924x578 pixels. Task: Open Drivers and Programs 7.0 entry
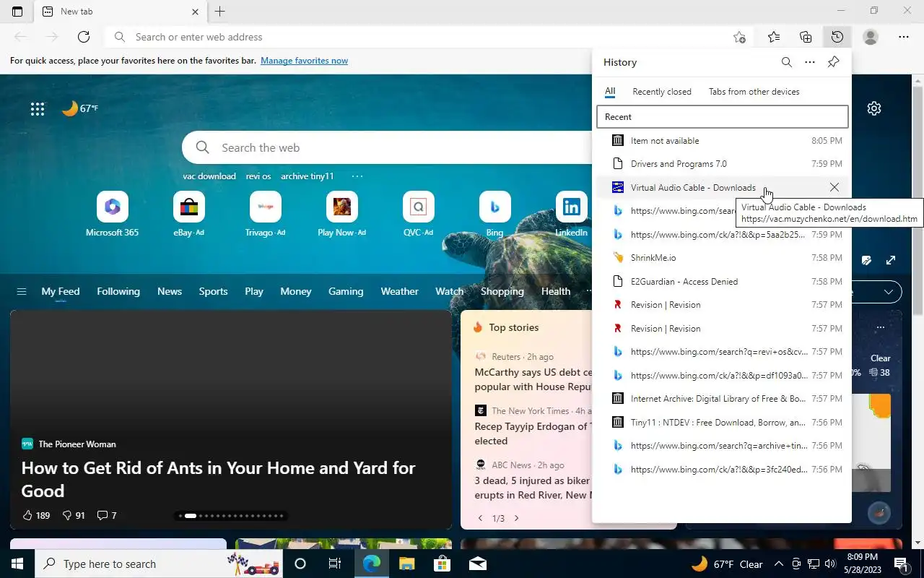[x=722, y=164]
